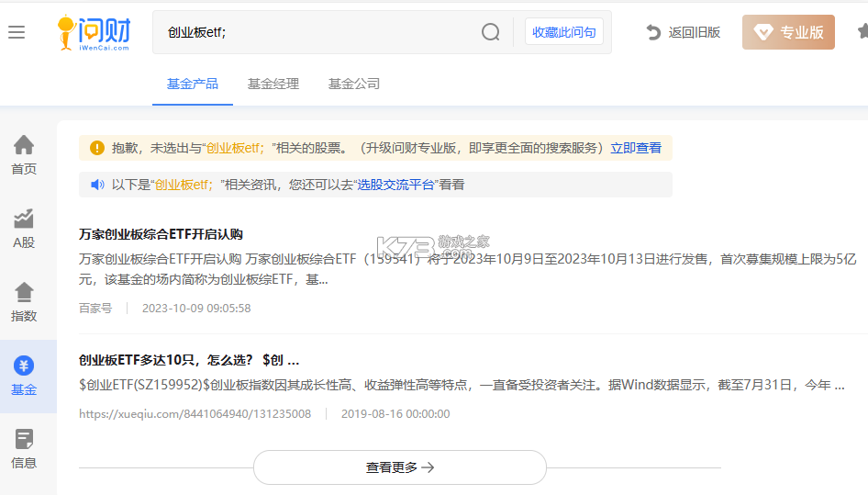868x495 pixels.
Task: Click the 首页 label in sidebar
Action: coord(24,169)
